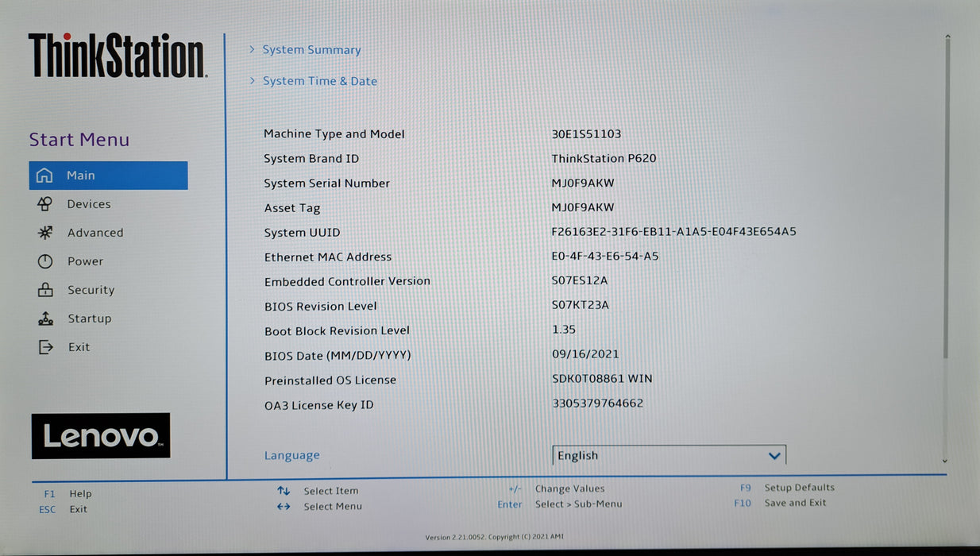
Task: Click the left-right arrows Select Menu icon
Action: tap(284, 506)
